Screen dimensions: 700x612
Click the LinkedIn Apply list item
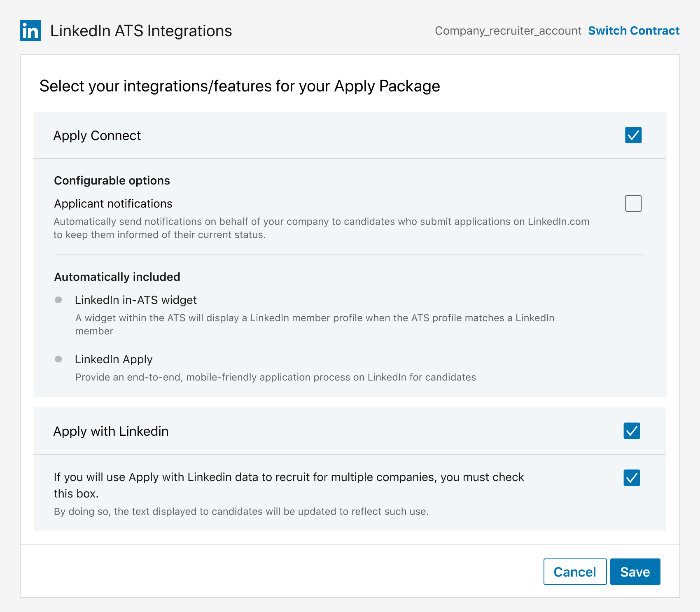point(114,359)
